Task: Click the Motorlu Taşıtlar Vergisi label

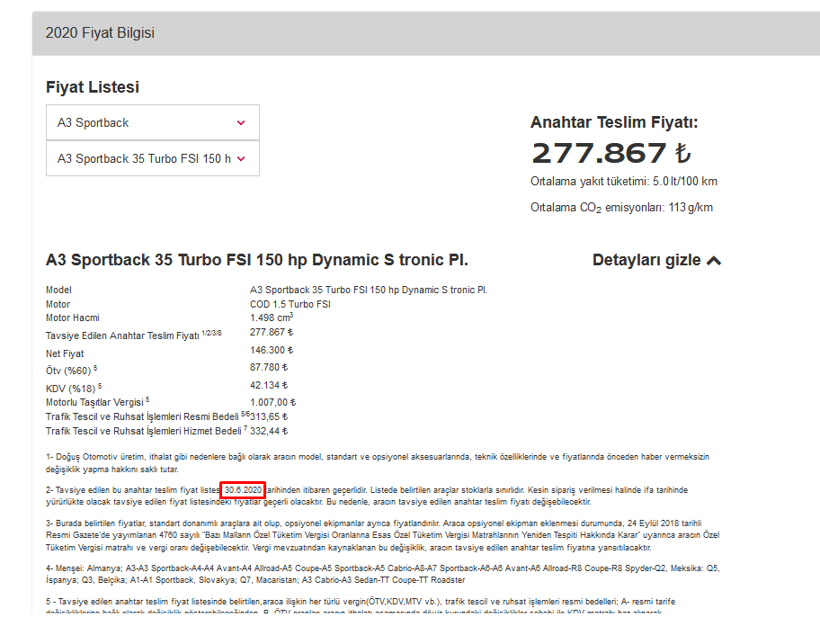Action: pos(97,402)
